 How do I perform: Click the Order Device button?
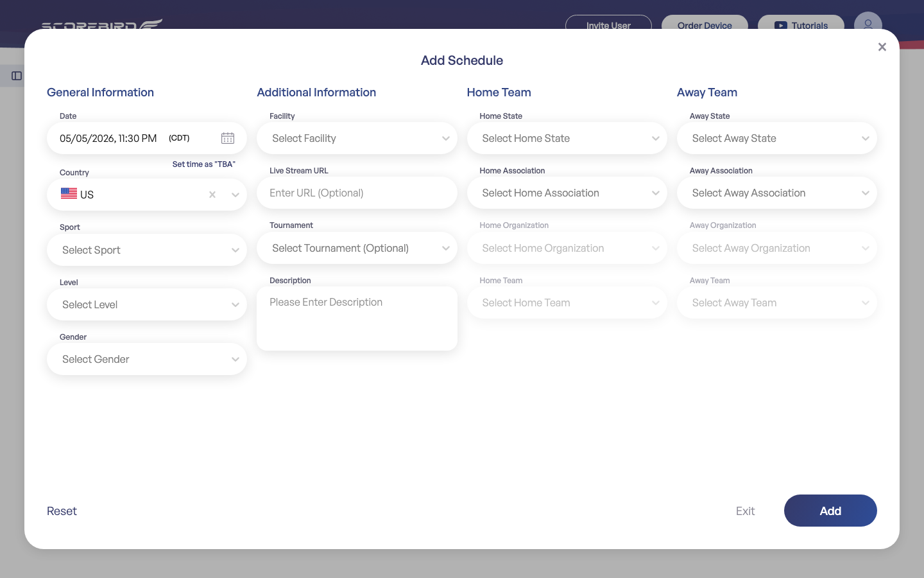pos(705,22)
